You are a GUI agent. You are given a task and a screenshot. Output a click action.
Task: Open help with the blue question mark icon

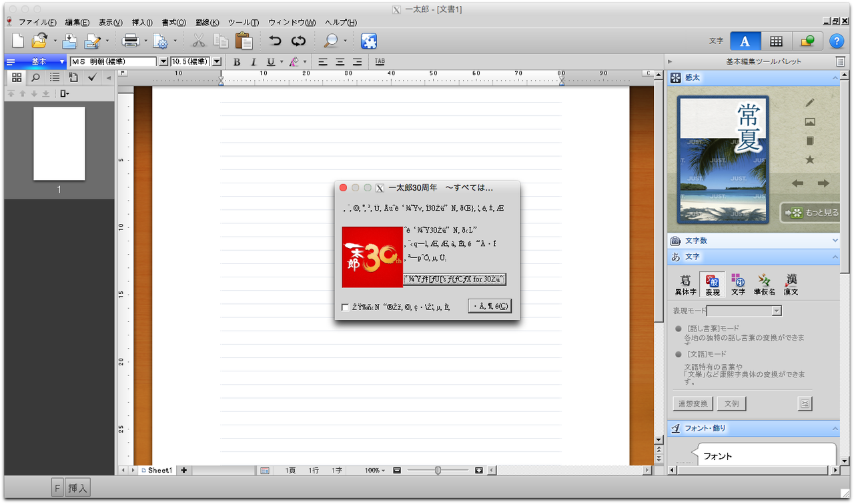[x=837, y=41]
